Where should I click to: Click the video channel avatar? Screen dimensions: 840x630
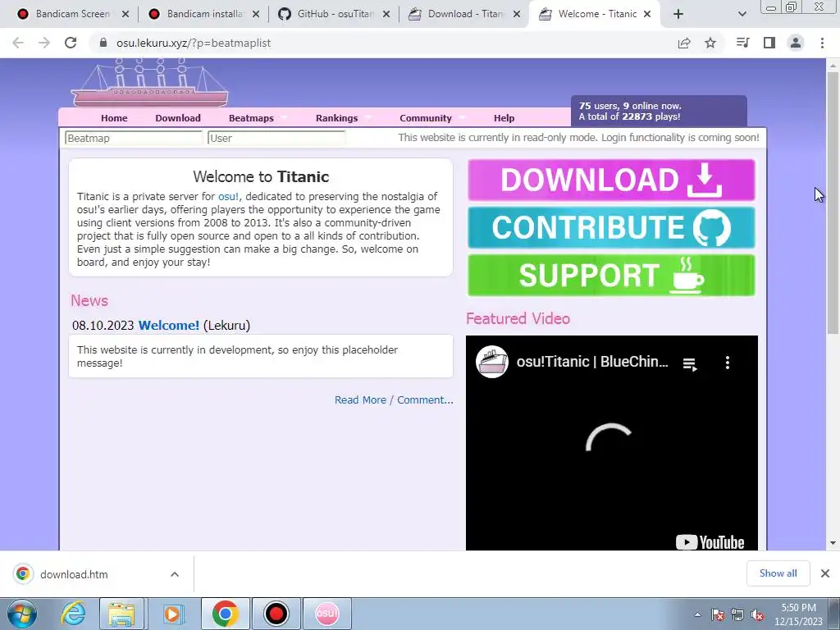point(492,362)
